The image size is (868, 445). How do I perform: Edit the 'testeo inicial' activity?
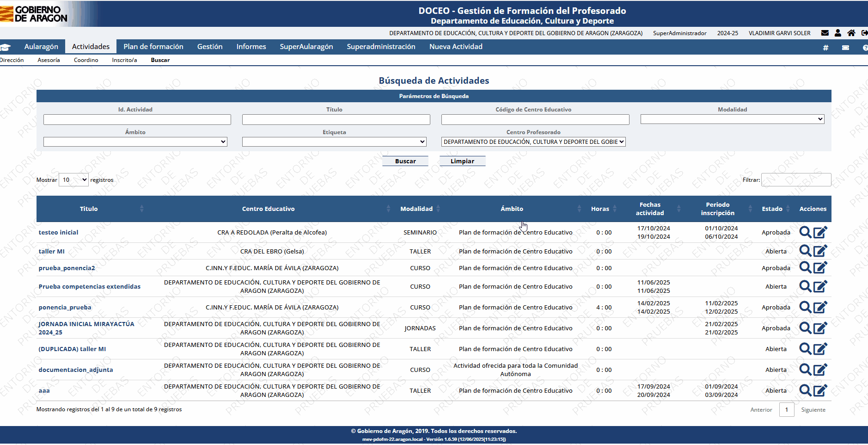click(x=820, y=232)
